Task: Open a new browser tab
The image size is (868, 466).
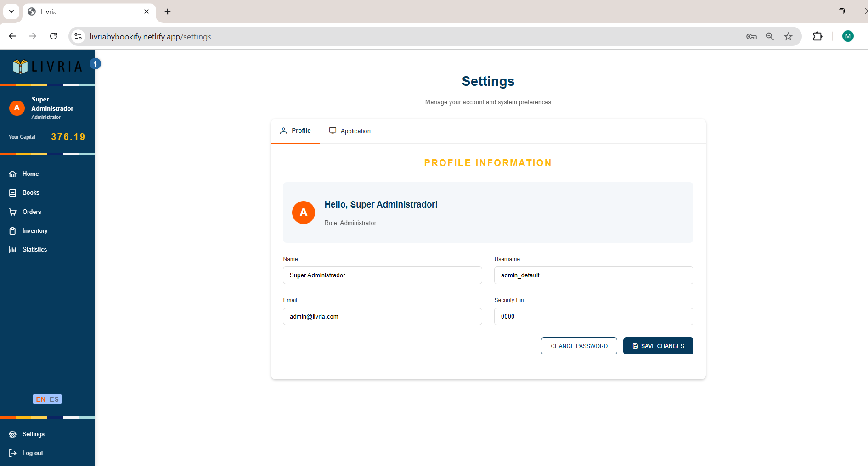Action: click(168, 11)
